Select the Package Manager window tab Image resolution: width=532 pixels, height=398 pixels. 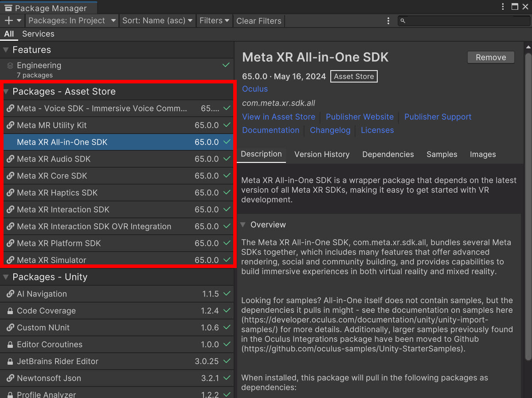(x=48, y=8)
